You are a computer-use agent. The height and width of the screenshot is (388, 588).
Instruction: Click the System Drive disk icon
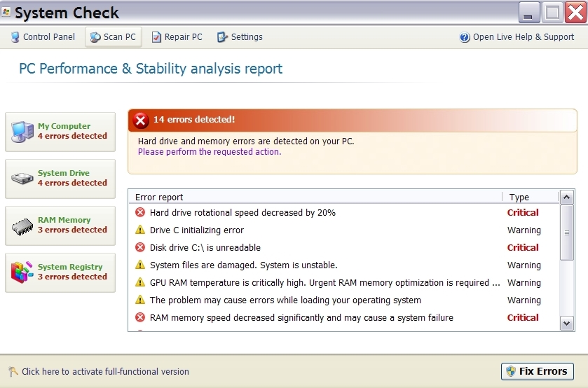(22, 179)
